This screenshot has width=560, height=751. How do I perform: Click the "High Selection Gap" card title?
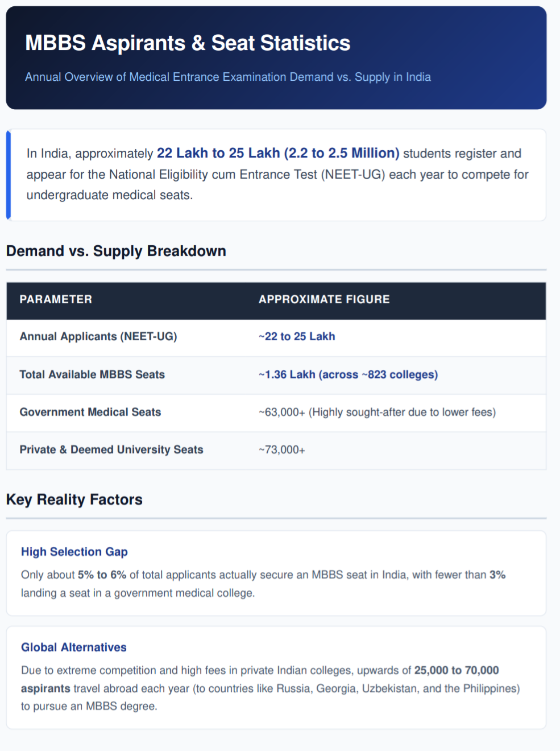click(74, 551)
